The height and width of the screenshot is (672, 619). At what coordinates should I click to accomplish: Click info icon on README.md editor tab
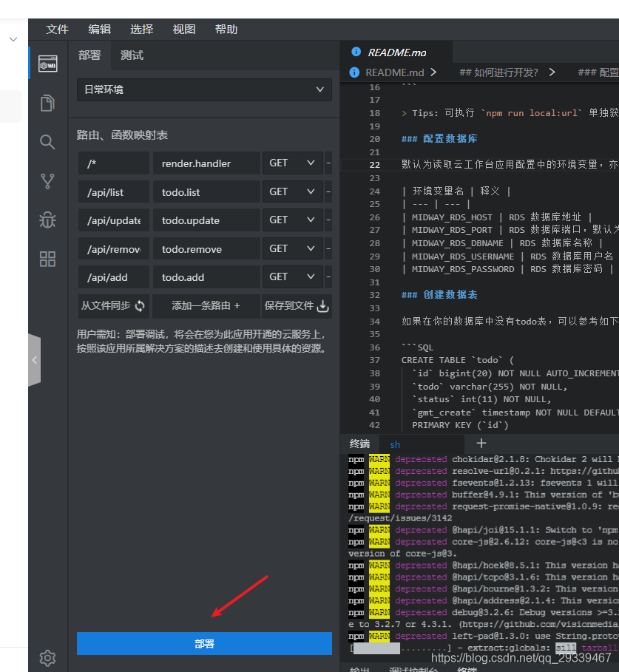[356, 52]
